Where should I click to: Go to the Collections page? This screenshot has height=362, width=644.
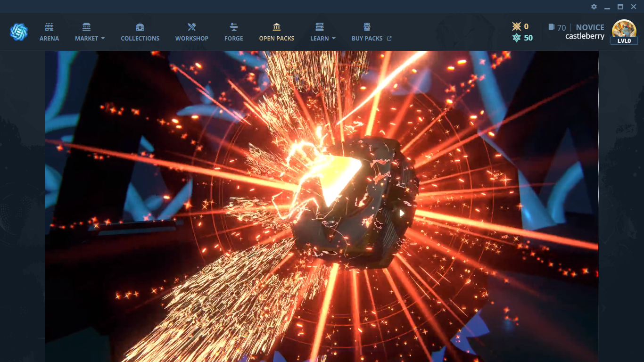(140, 32)
